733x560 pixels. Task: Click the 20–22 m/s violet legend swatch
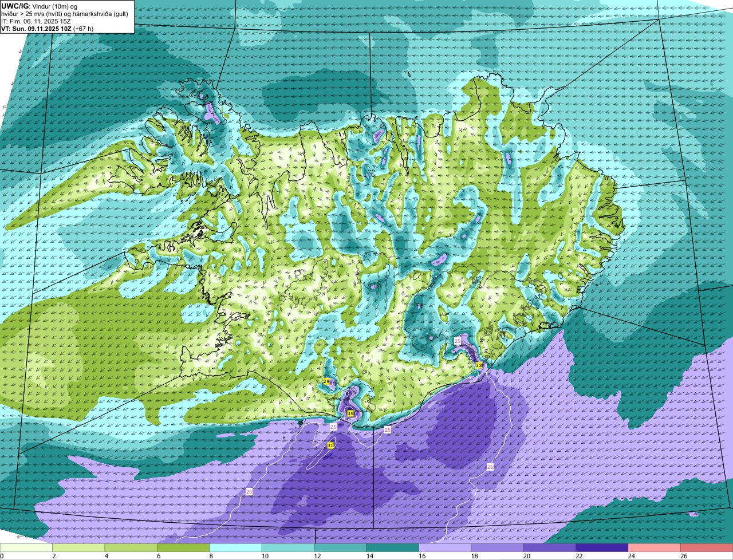tap(550, 547)
